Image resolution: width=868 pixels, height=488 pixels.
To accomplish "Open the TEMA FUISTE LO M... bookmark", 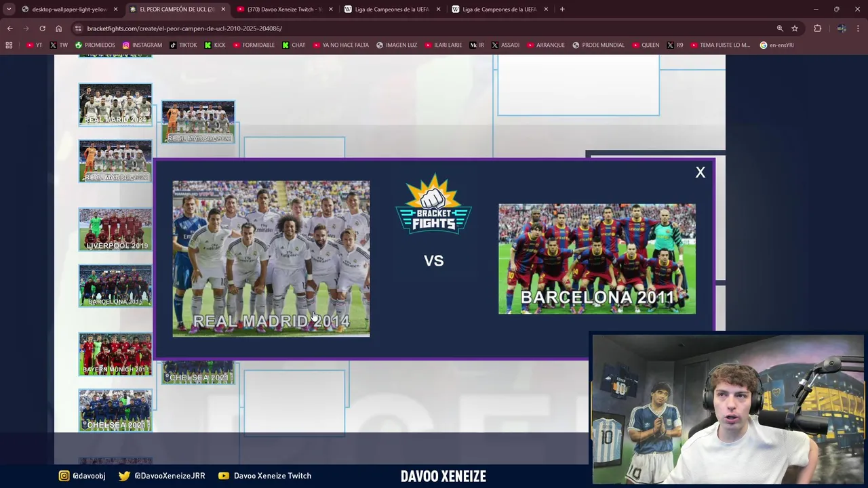I will coord(720,45).
